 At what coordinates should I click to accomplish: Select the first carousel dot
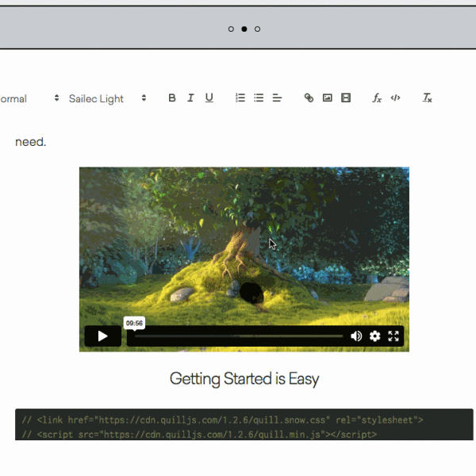231,29
